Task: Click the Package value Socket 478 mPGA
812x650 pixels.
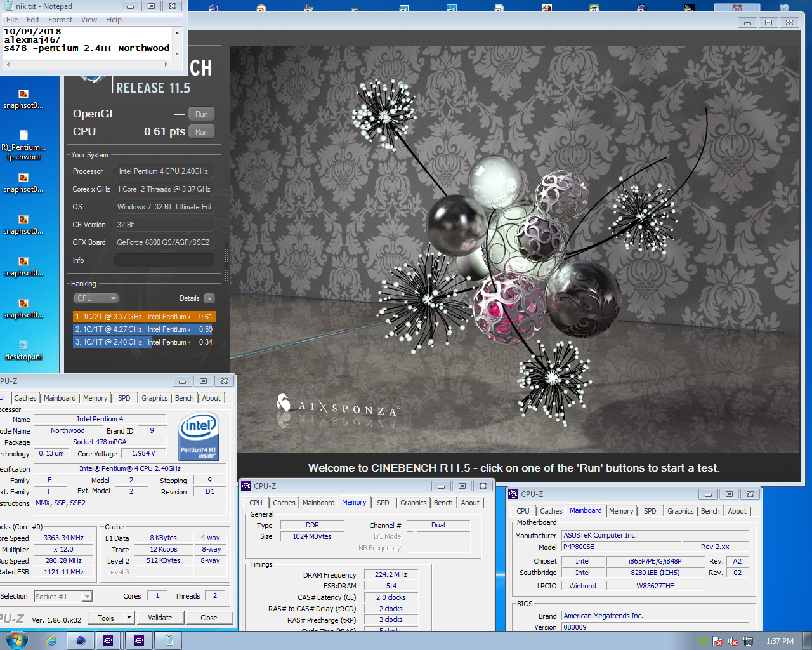Action: point(100,442)
